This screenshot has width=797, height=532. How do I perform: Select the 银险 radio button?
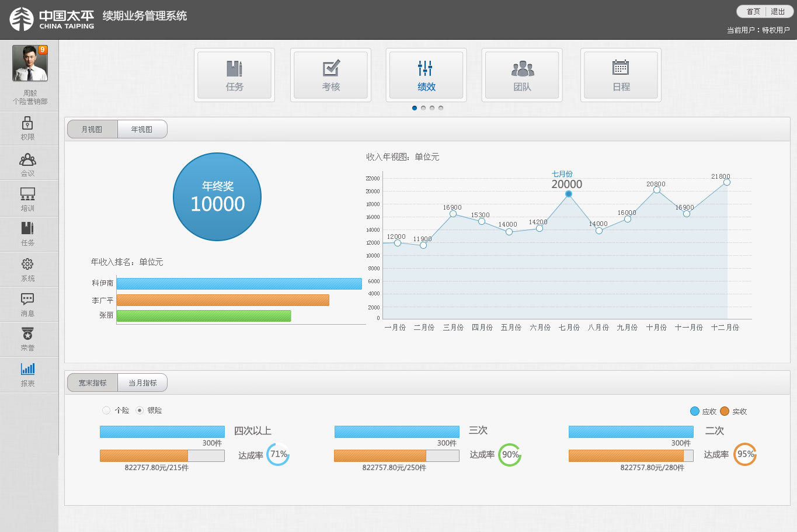pyautogui.click(x=140, y=411)
